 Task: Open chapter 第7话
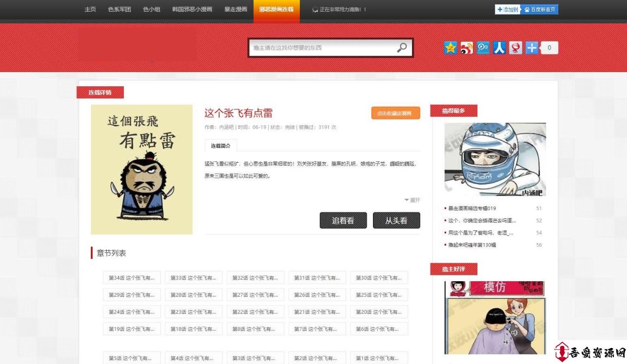pyautogui.click(x=317, y=329)
